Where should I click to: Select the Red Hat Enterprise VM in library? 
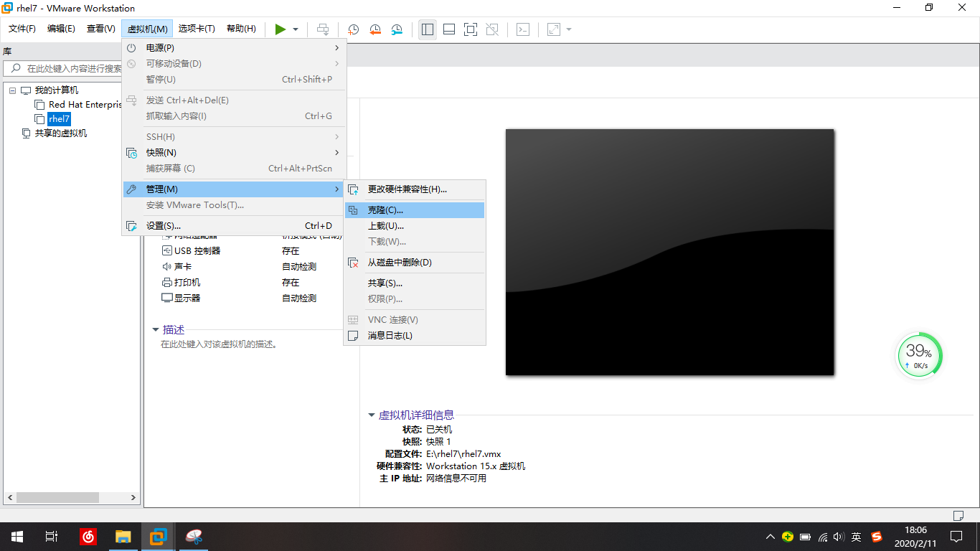[79, 105]
